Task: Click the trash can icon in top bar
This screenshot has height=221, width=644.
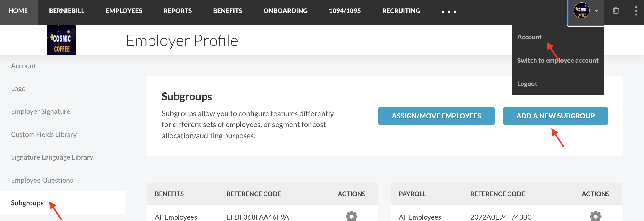Action: (616, 11)
